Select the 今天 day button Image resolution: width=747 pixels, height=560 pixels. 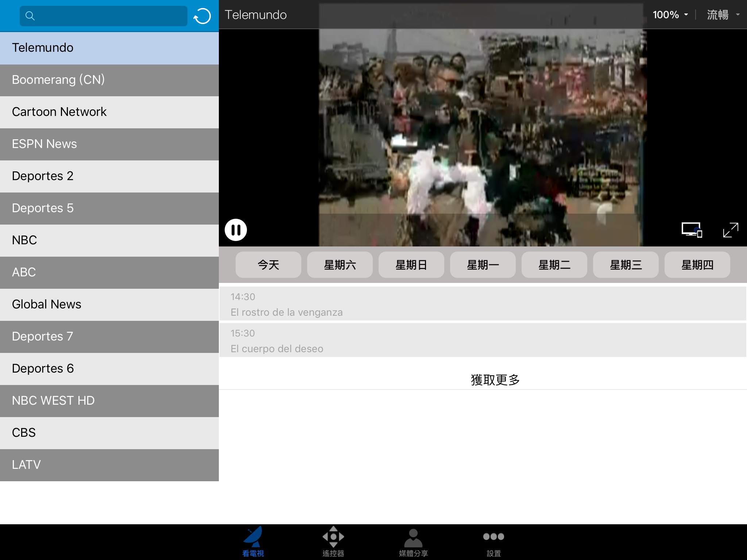[x=268, y=265]
